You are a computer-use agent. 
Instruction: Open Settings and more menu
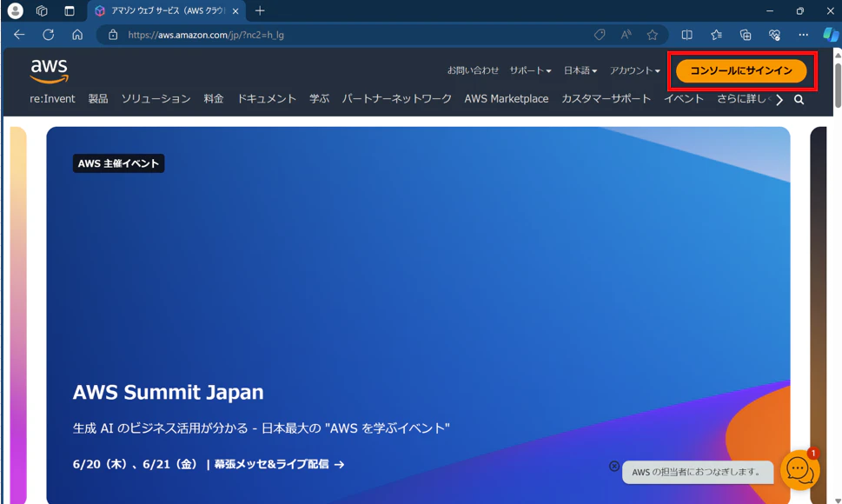tap(804, 35)
